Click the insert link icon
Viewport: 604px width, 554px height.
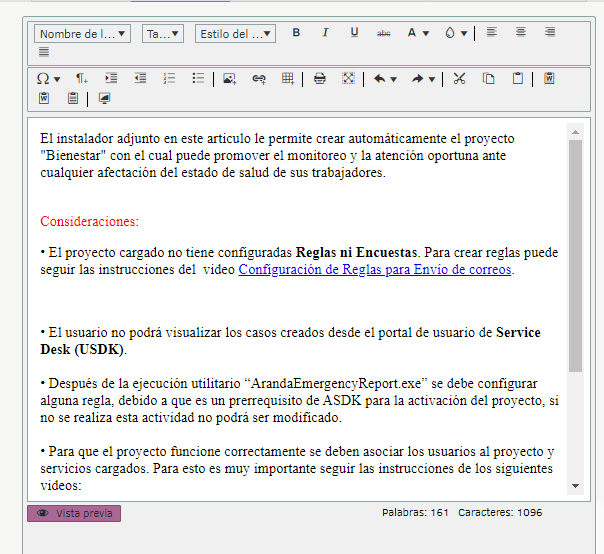coord(259,78)
